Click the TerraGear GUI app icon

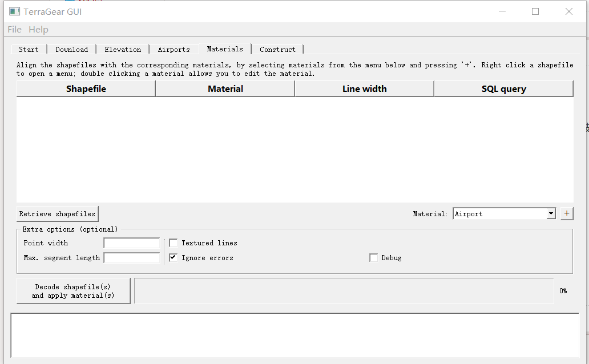click(x=15, y=11)
